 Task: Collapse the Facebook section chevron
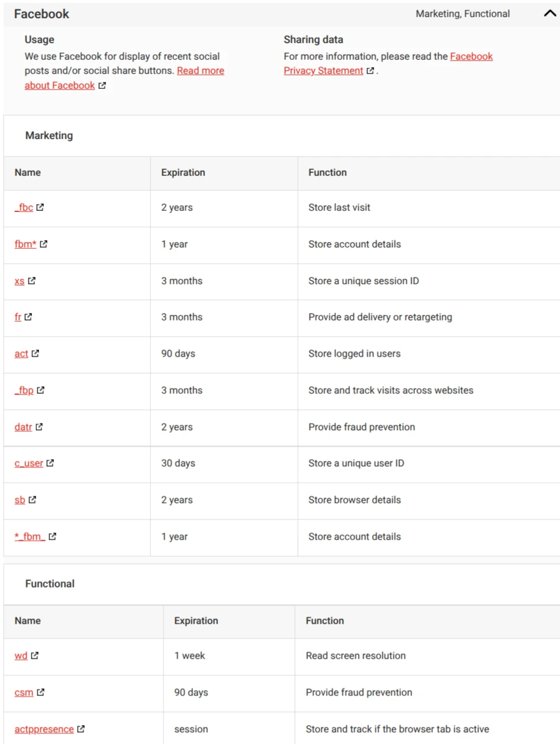tap(550, 14)
